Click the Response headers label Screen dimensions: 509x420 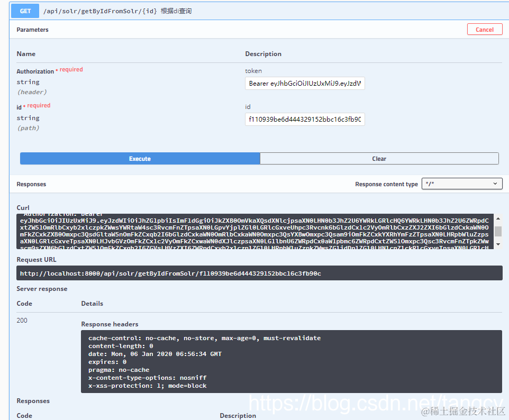(110, 324)
